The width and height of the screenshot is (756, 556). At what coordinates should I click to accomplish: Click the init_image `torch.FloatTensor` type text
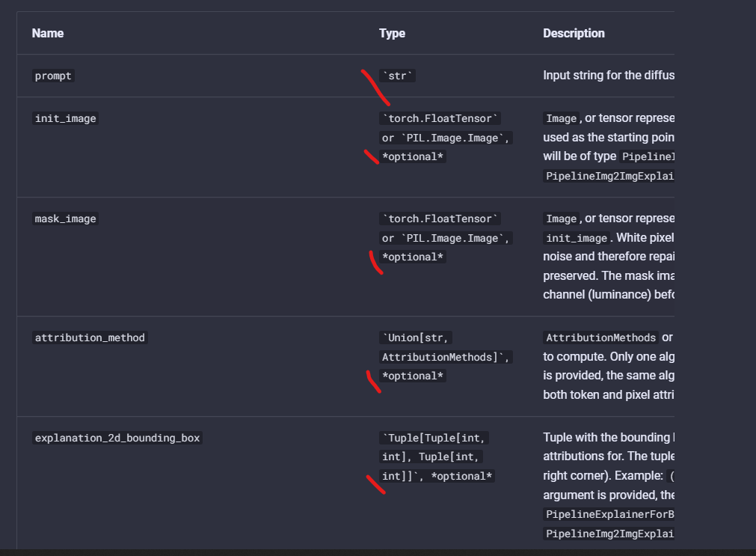[440, 118]
